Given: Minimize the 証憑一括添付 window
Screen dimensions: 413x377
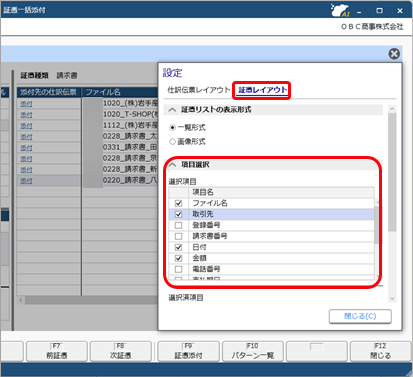Looking at the screenshot, I should coord(359,12).
